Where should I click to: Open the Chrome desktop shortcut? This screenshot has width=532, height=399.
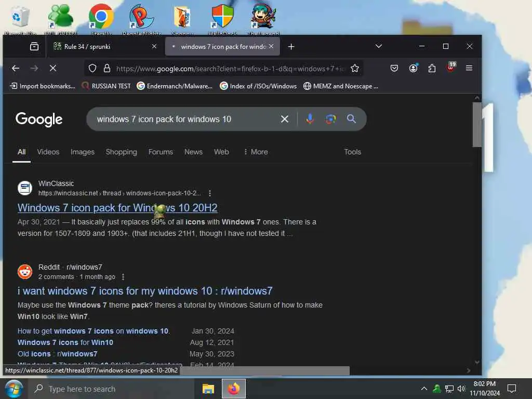tap(101, 20)
